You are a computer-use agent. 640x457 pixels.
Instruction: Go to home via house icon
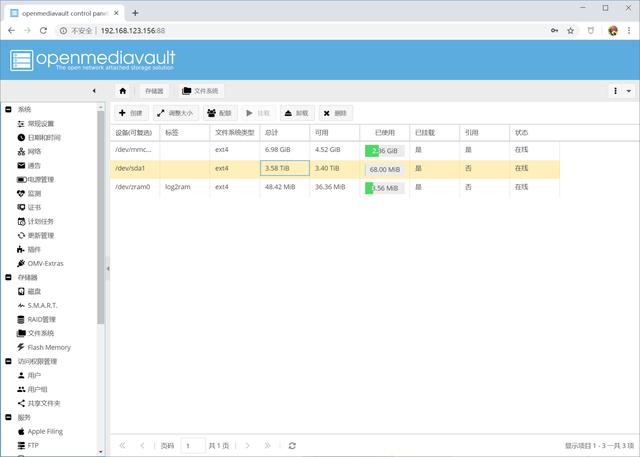[123, 91]
